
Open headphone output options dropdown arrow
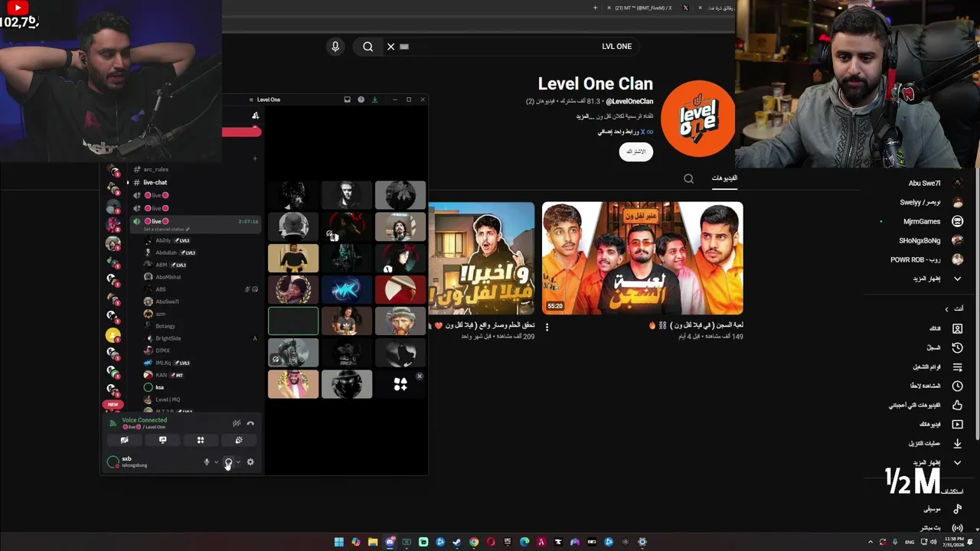click(238, 462)
